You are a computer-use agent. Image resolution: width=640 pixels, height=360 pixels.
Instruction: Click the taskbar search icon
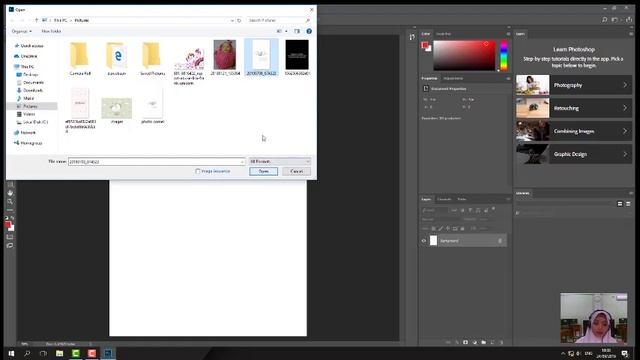[27, 353]
